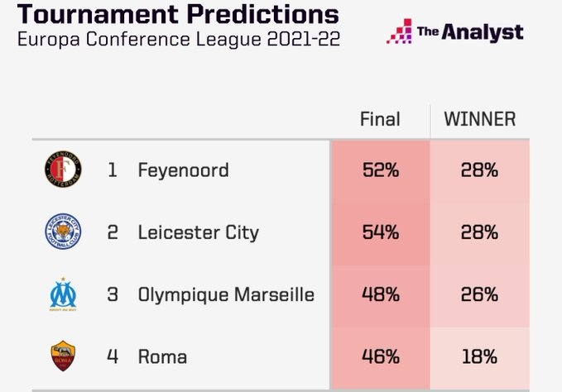Click Marseille's 26% WINNER cell
This screenshot has width=562, height=392.
point(480,295)
